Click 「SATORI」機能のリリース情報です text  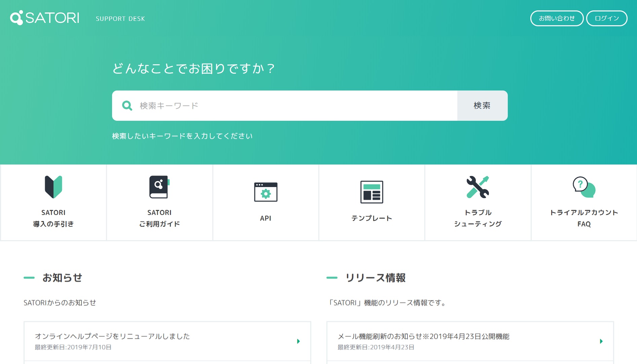click(x=387, y=303)
